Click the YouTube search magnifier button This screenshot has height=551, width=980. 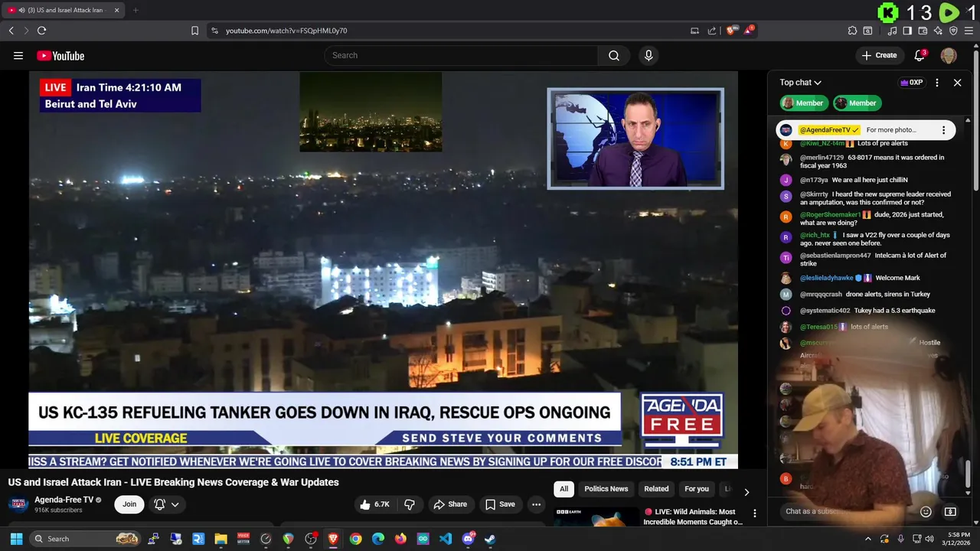[x=614, y=55]
